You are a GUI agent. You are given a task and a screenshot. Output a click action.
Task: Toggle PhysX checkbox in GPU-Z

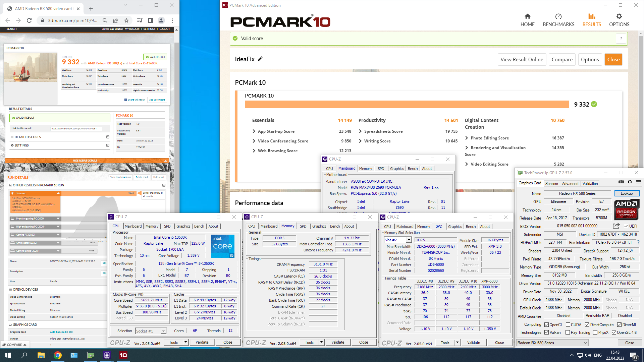(x=595, y=332)
